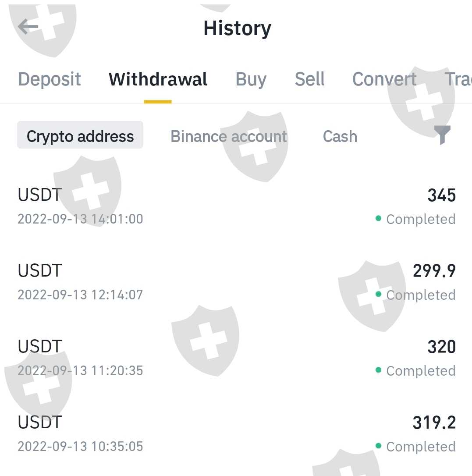Open the 299.9 USDT withdrawal record
The width and height of the screenshot is (472, 476).
click(x=237, y=282)
